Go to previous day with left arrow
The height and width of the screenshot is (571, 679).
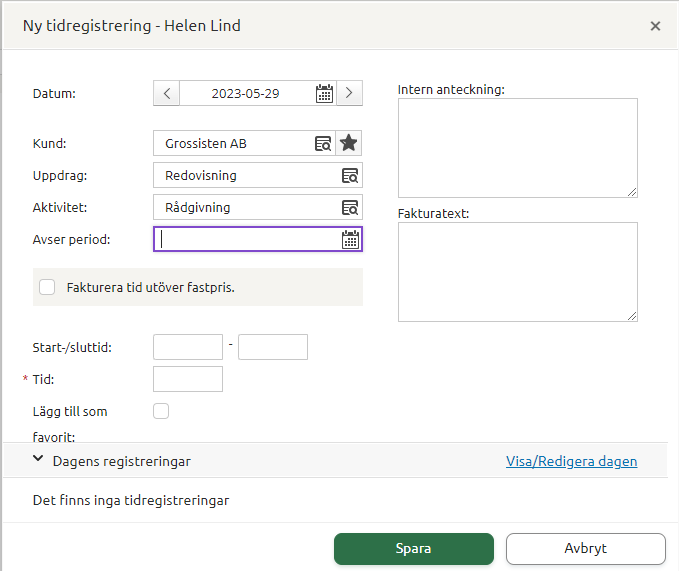click(x=166, y=93)
